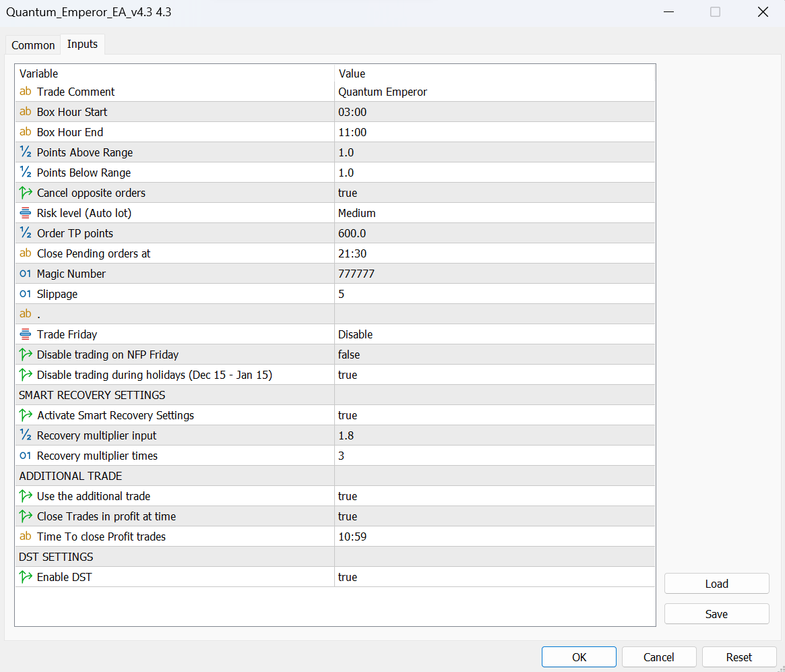Open Enable DST true value dropdown
Viewport: 785px width, 672px height.
click(495, 577)
